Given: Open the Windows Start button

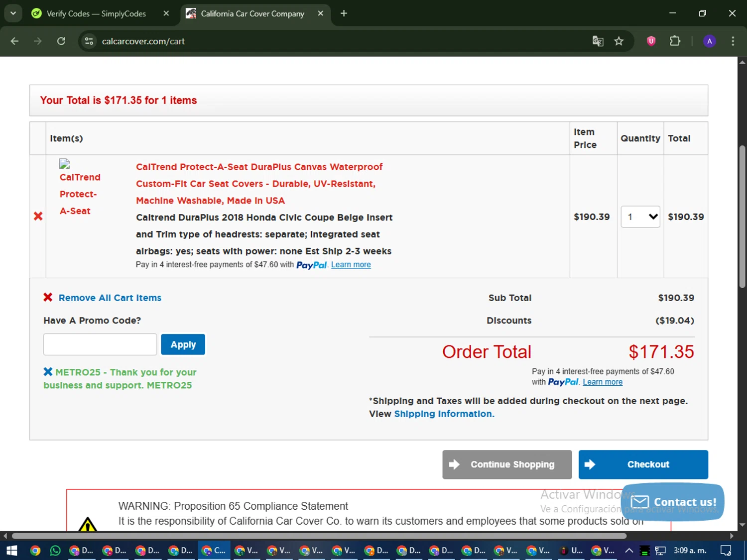Looking at the screenshot, I should tap(12, 550).
